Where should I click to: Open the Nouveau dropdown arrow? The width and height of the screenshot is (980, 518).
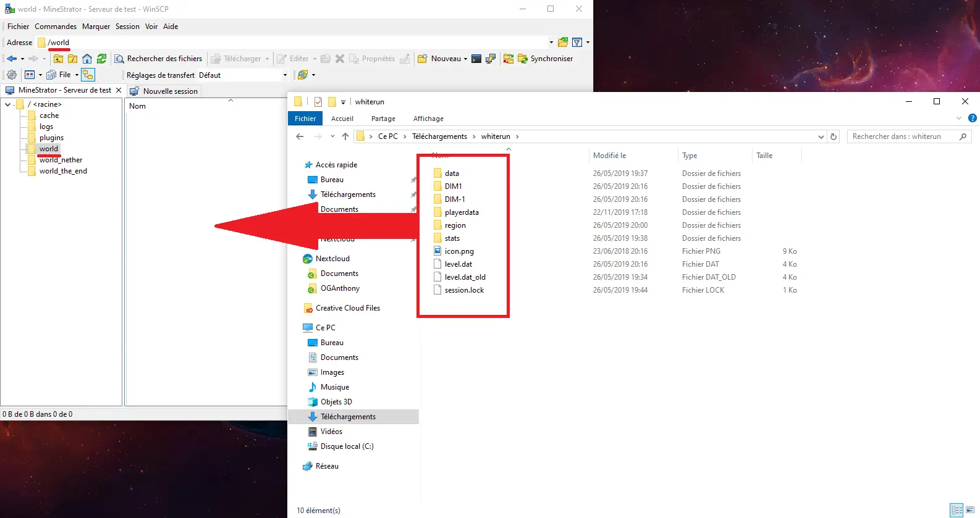[465, 59]
